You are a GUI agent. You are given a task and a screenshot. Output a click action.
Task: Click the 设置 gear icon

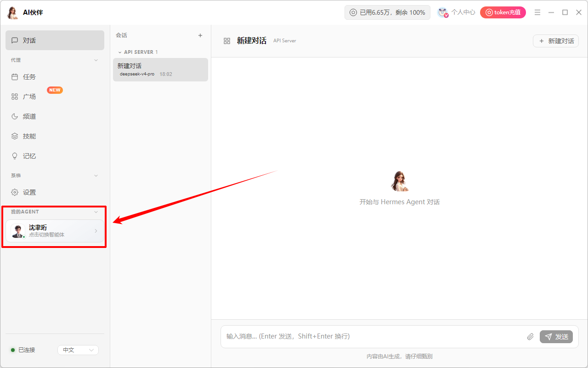click(15, 192)
